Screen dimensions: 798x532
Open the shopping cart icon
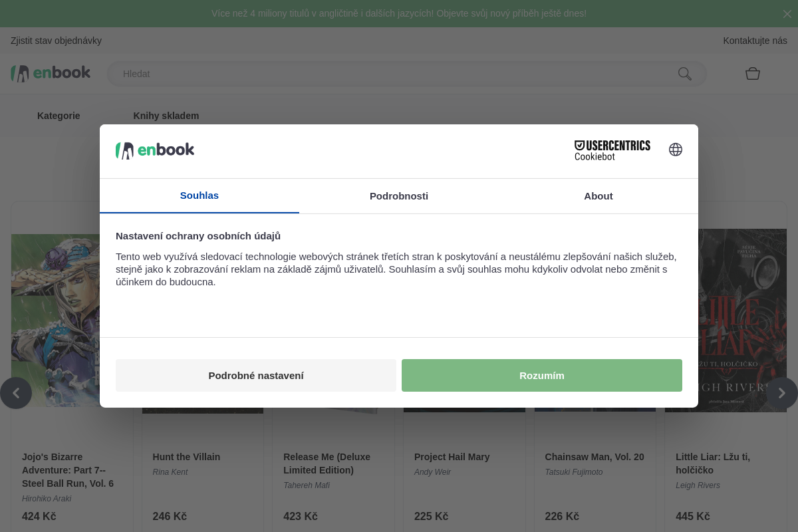[753, 74]
